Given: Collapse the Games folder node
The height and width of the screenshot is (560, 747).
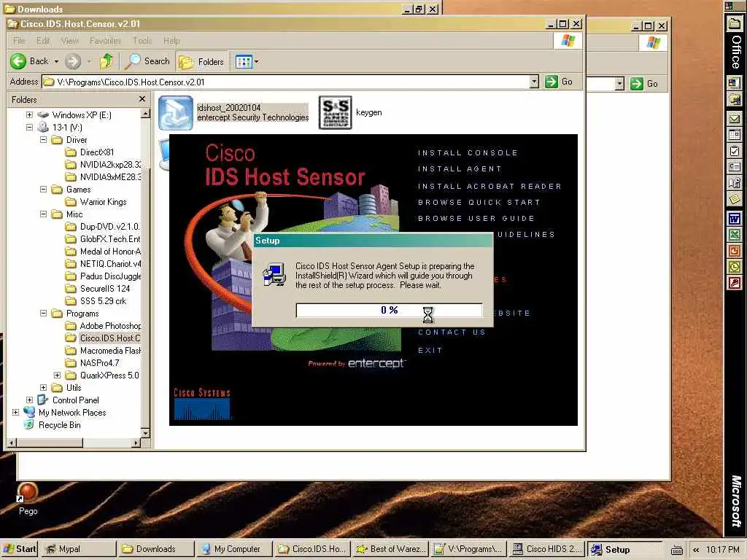Looking at the screenshot, I should 43,189.
